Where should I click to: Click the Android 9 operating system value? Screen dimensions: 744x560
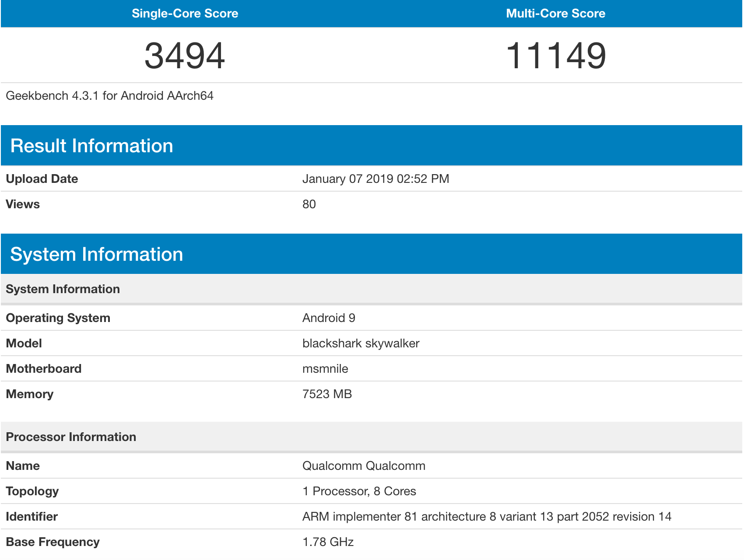tap(329, 318)
